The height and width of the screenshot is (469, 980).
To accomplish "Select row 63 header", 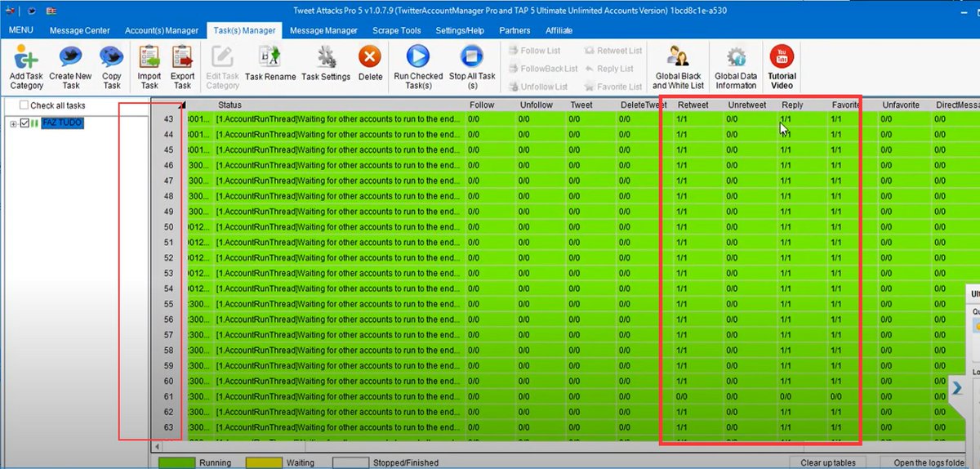I will (x=169, y=427).
